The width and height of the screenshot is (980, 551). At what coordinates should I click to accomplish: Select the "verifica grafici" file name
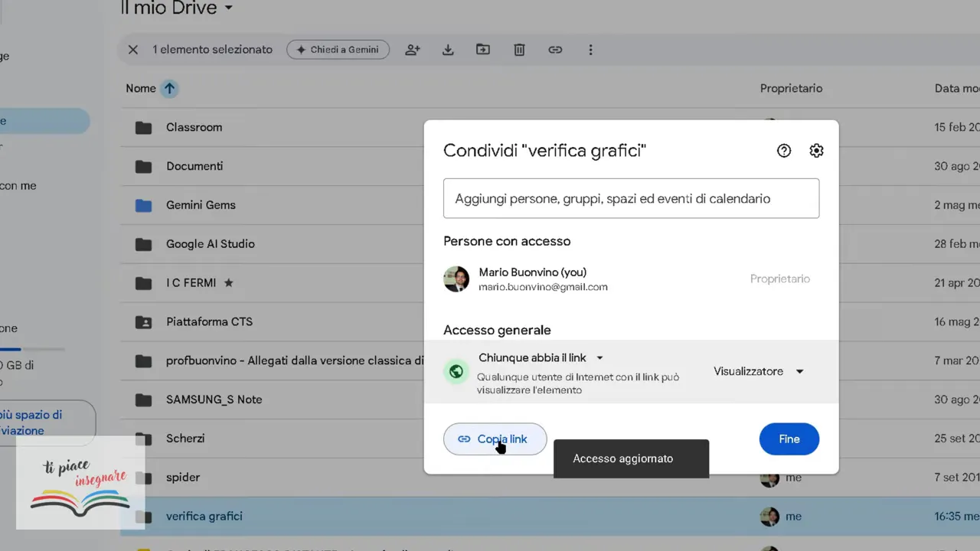(x=204, y=517)
